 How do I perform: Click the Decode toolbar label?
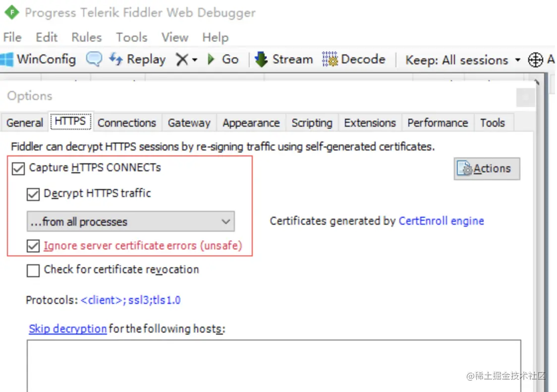363,59
